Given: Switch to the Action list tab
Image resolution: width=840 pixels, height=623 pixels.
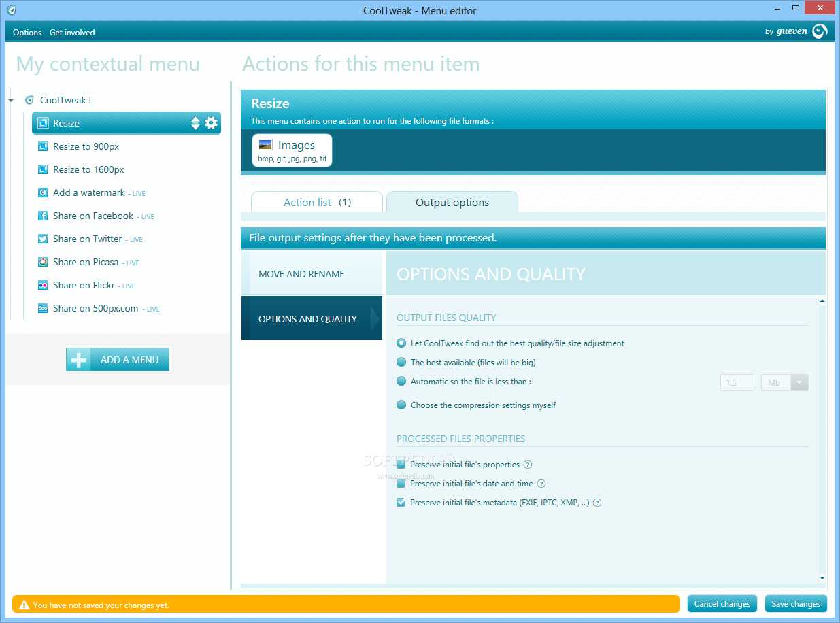Looking at the screenshot, I should tap(317, 202).
